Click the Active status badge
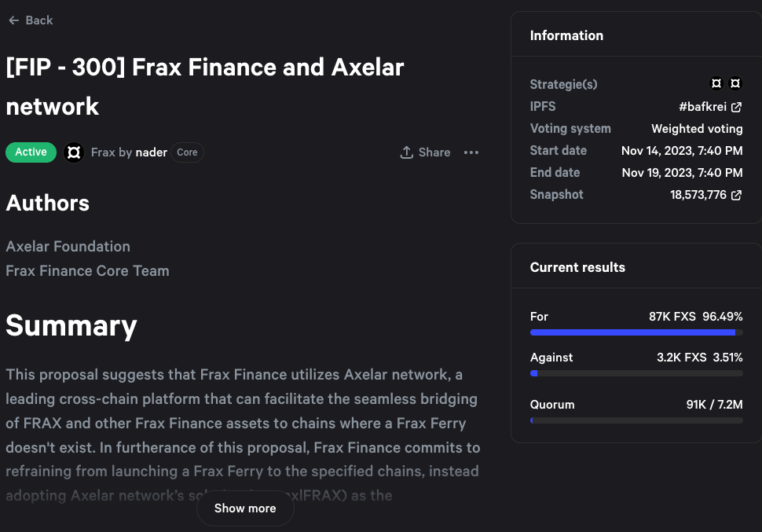Viewport: 762px width, 532px height. [x=31, y=152]
